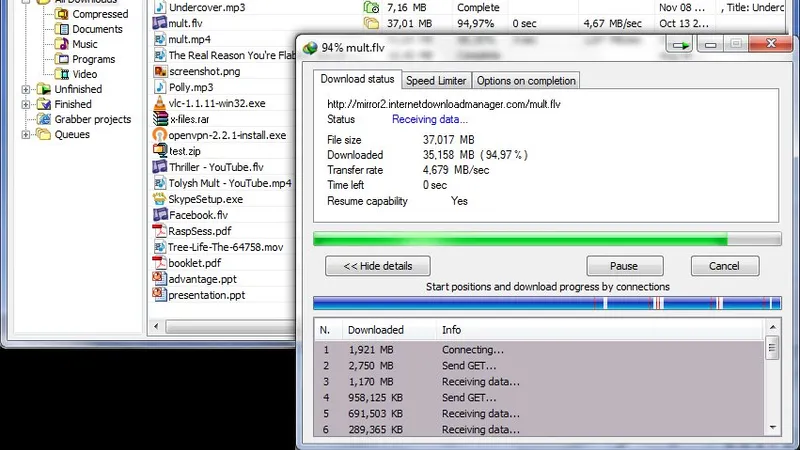Click the connections list scrollbar down arrow

(772, 428)
